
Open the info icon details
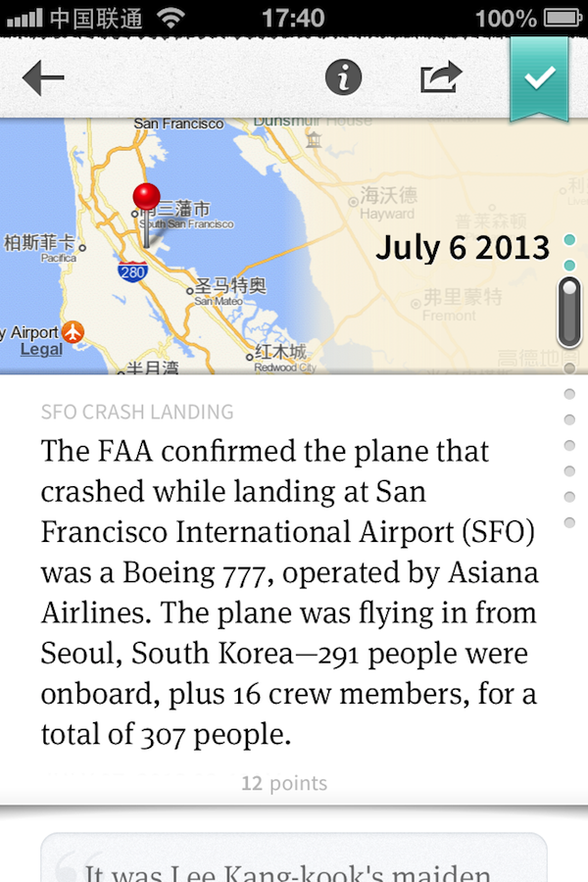(343, 78)
